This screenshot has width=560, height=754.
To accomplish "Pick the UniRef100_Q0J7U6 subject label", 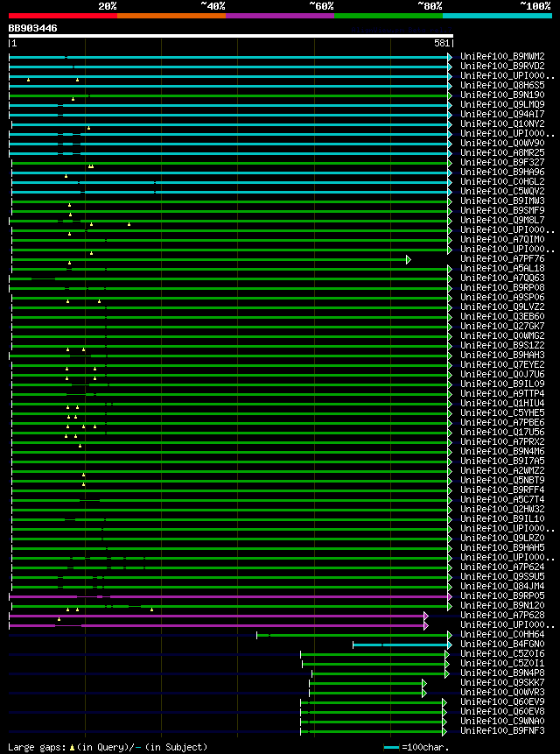I will click(x=502, y=374).
